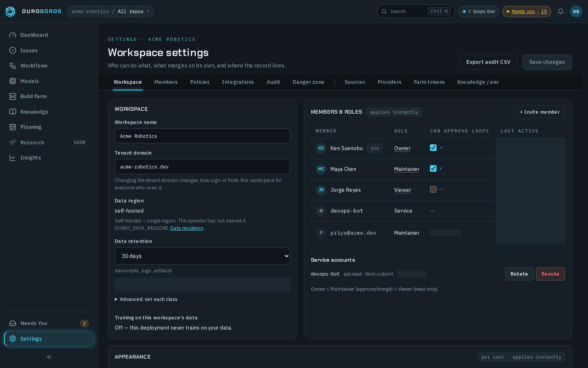Open the Danger zone tab
This screenshot has height=368, width=588.
308,82
